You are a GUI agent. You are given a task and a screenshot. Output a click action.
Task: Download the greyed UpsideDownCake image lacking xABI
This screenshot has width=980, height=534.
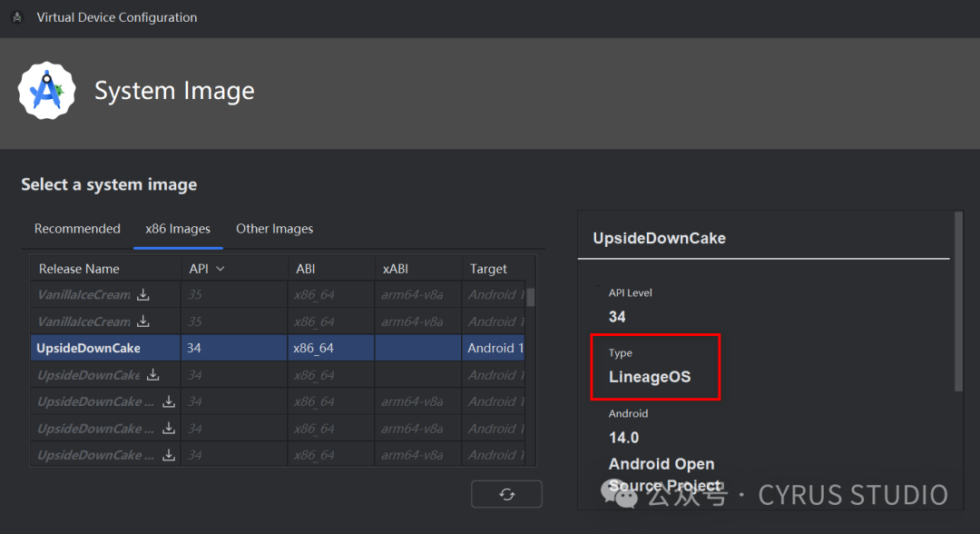(153, 374)
